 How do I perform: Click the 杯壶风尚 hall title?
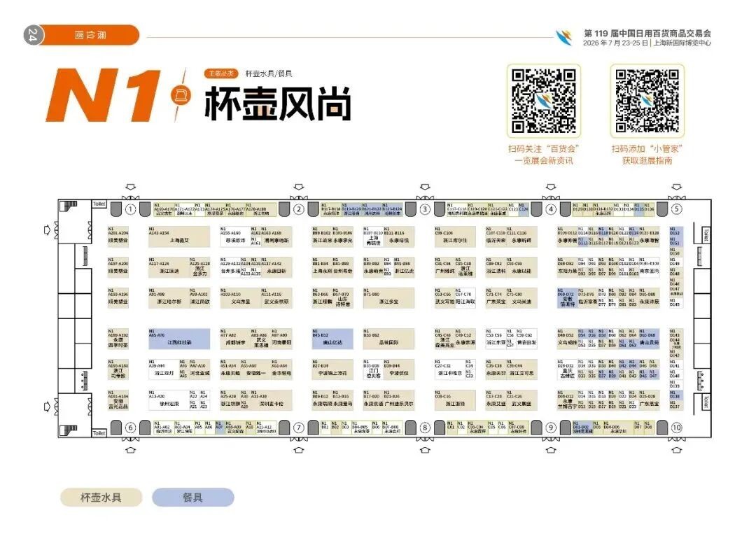[x=278, y=104]
